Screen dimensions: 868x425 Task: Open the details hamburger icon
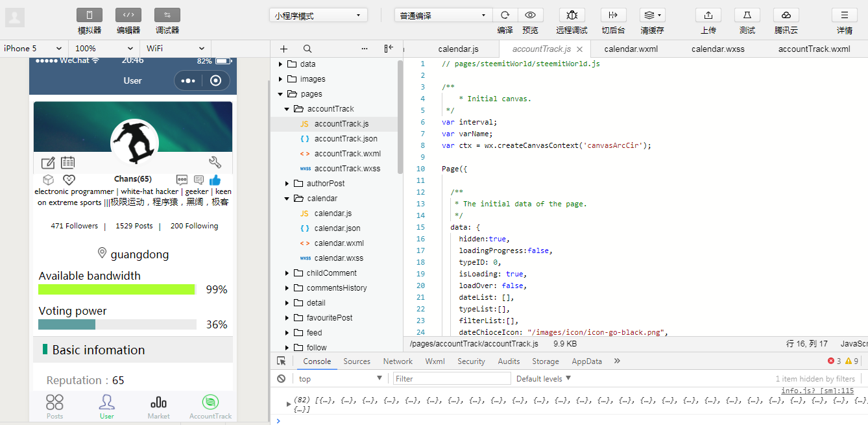point(845,15)
